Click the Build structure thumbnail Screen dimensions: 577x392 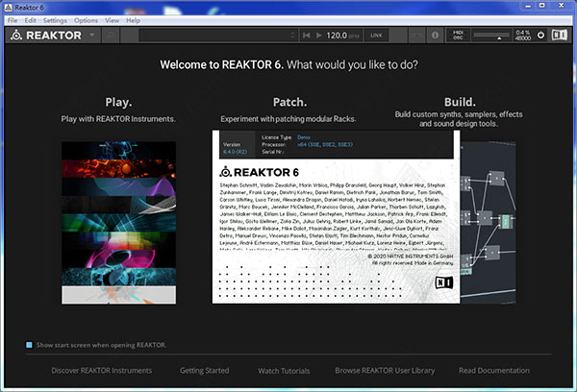click(488, 223)
